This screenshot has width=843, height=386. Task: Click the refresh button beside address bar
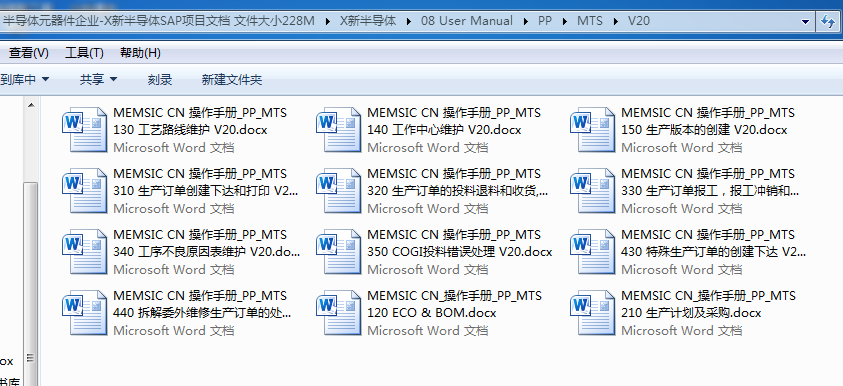(x=827, y=22)
